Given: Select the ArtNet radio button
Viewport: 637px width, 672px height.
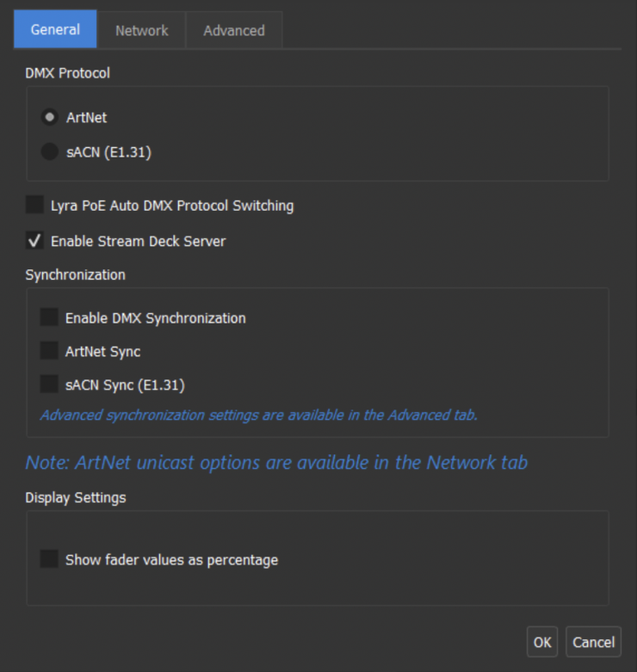Looking at the screenshot, I should coord(50,117).
